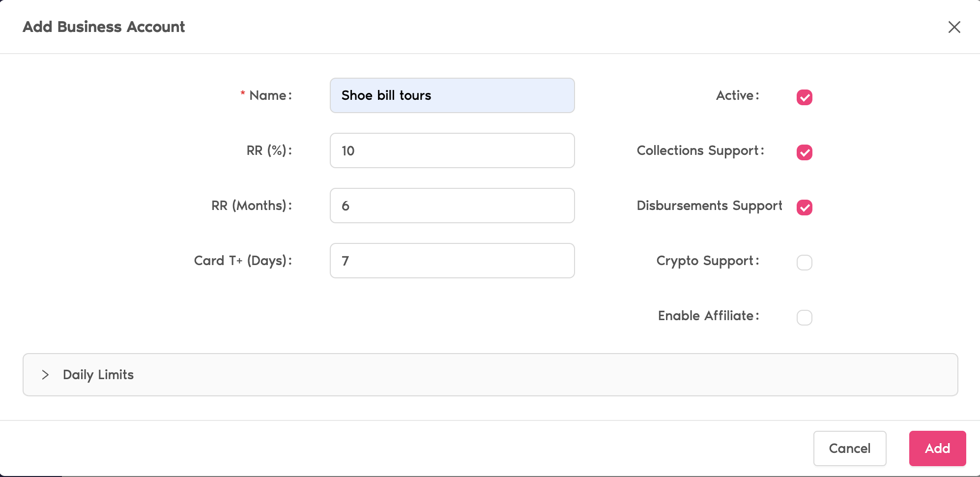Untick the Disbursements Support checkbox
Image resolution: width=980 pixels, height=477 pixels.
click(x=804, y=208)
